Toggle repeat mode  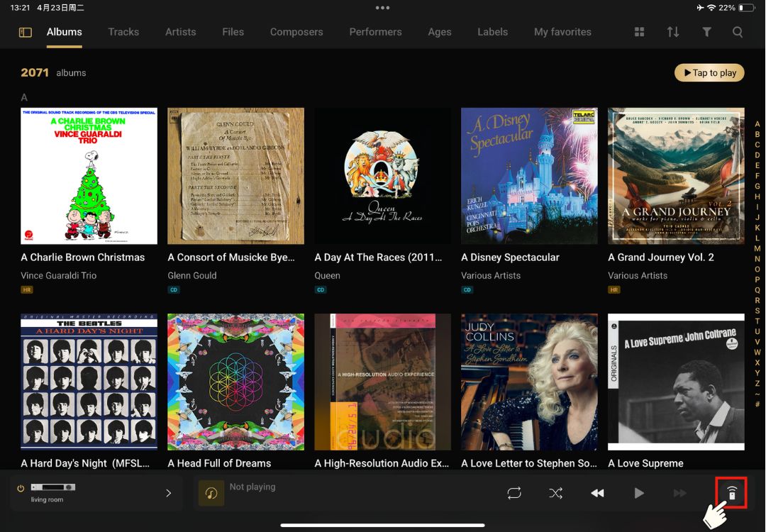(x=514, y=493)
